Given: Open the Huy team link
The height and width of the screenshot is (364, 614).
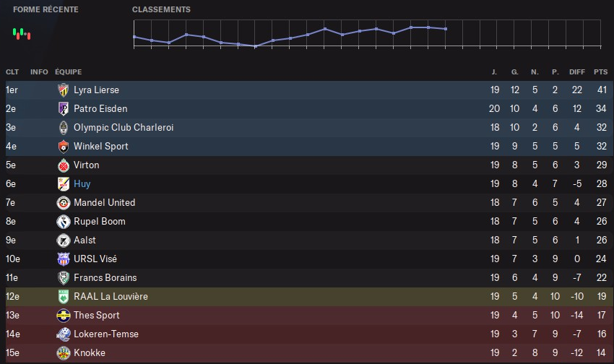Looking at the screenshot, I should [x=82, y=184].
